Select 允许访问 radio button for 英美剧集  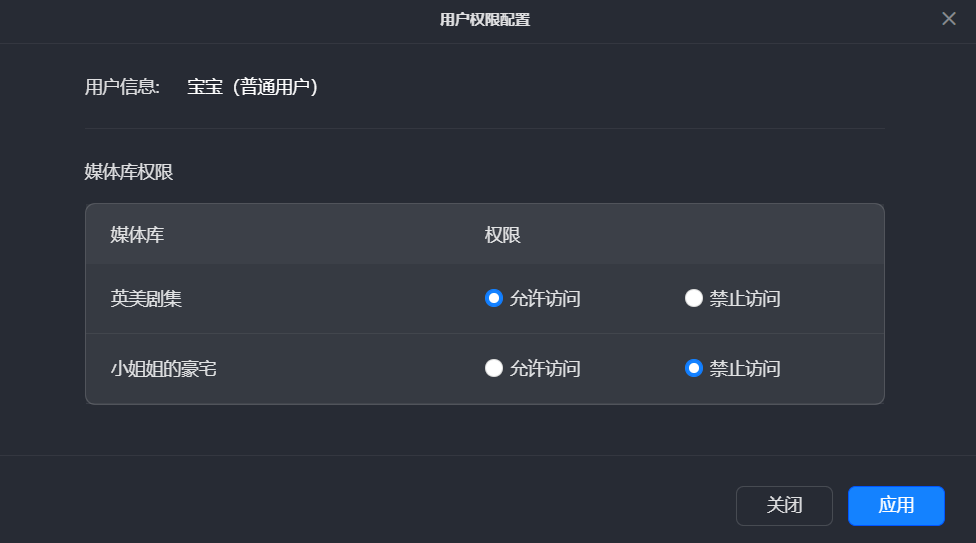pyautogui.click(x=493, y=298)
